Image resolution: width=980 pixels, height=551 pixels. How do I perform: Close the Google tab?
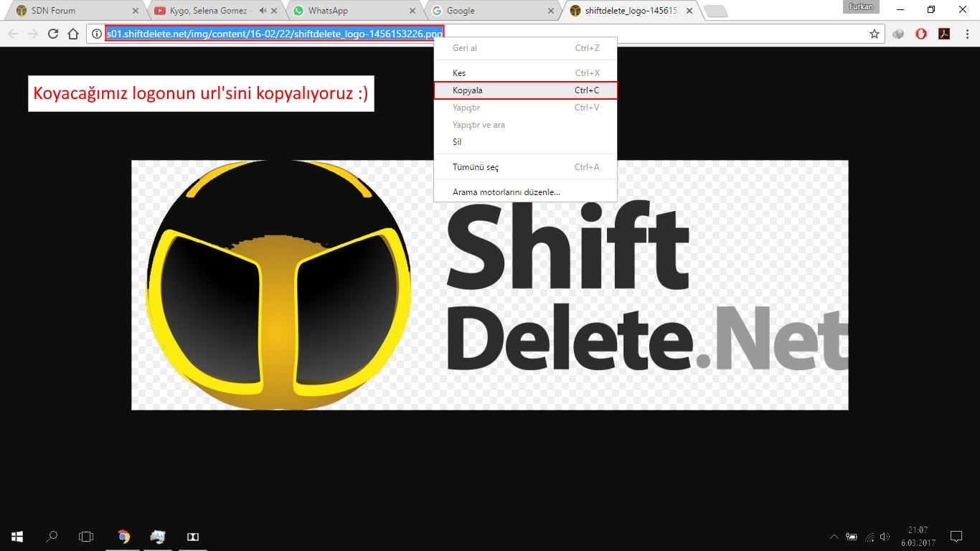coord(551,11)
